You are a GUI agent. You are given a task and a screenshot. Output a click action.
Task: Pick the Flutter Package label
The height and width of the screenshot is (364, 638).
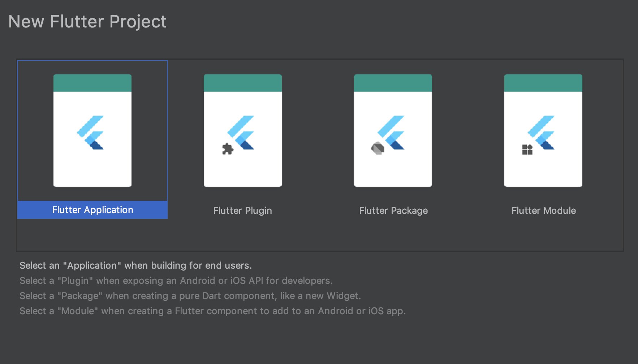click(x=393, y=211)
